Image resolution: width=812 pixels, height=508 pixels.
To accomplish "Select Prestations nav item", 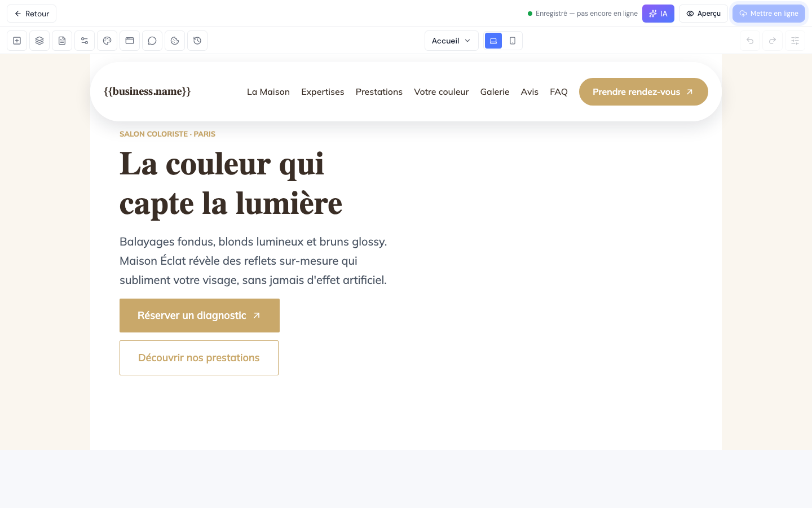I will pos(379,92).
